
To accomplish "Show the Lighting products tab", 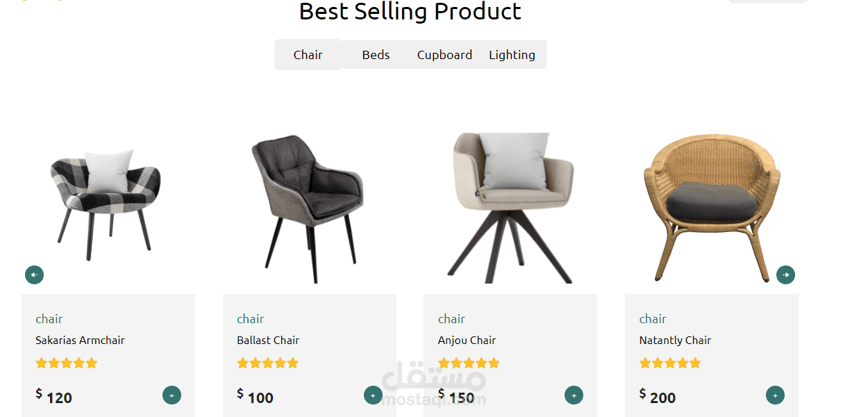I will tap(512, 55).
